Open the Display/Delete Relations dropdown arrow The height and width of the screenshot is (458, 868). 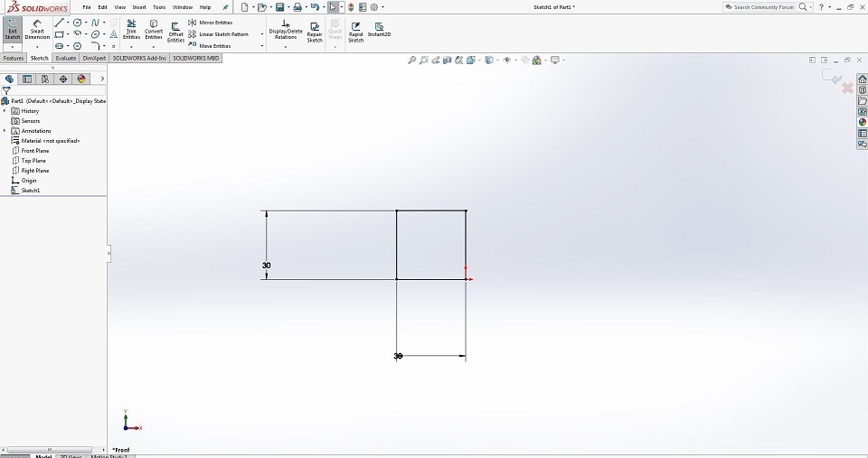tap(286, 47)
